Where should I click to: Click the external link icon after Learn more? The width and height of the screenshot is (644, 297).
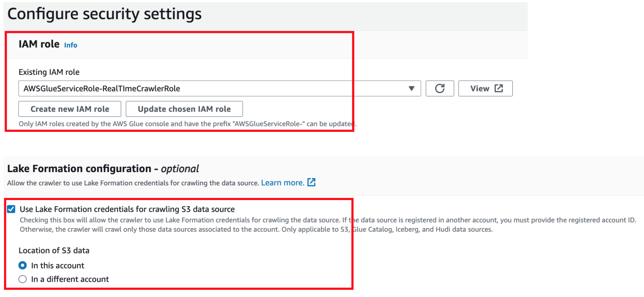tap(312, 182)
